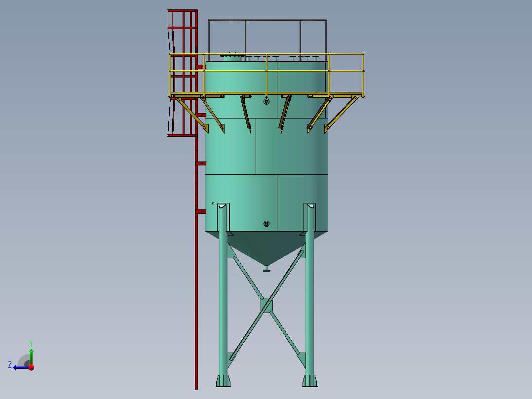Select the roof manhole cover near ladder
The width and height of the screenshot is (532, 399).
[232, 57]
